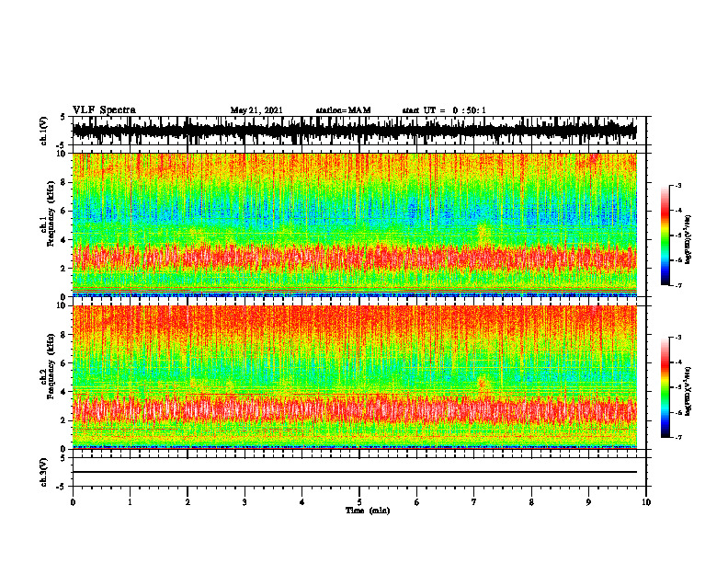Click time tick label "6"

(x=417, y=502)
